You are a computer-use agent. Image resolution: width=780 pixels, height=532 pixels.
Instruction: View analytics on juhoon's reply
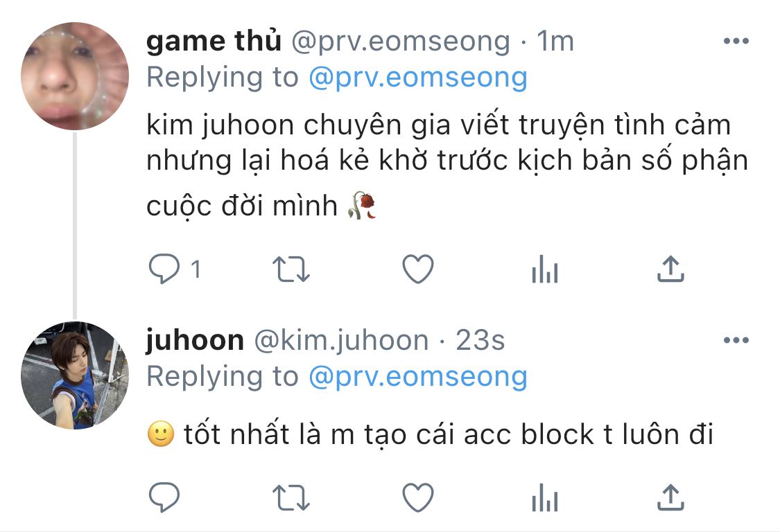point(545,497)
